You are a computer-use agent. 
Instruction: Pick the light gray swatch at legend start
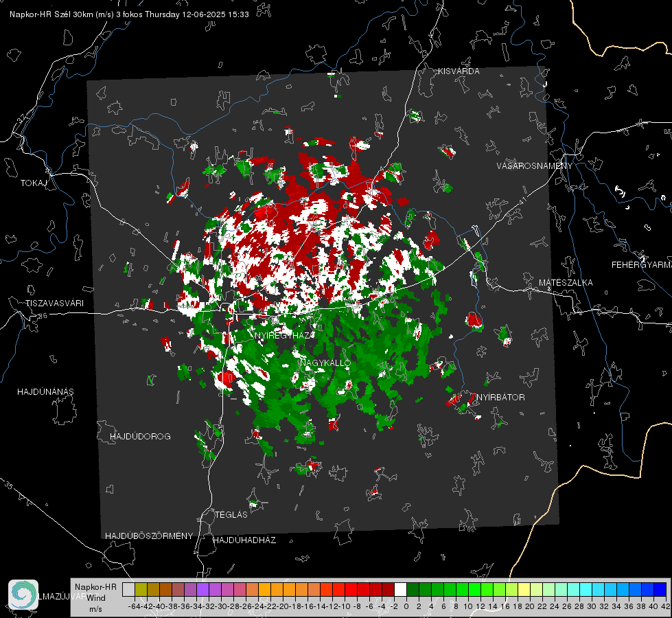[x=128, y=589]
